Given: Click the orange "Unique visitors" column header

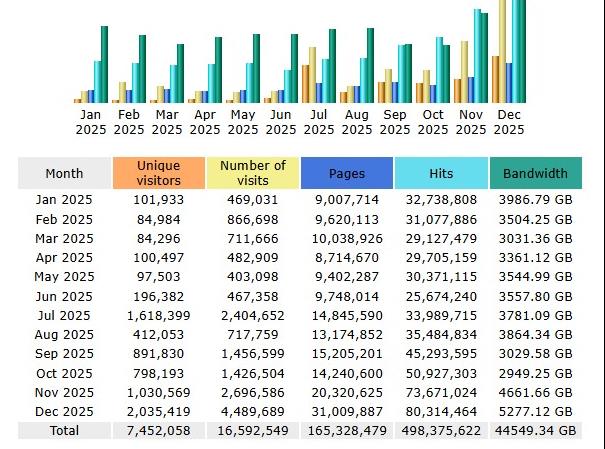Looking at the screenshot, I should (158, 173).
